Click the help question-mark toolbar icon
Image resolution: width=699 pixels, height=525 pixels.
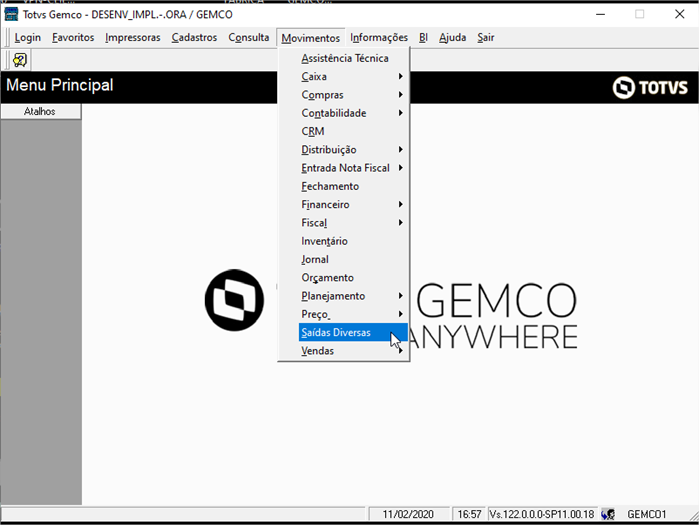[20, 60]
